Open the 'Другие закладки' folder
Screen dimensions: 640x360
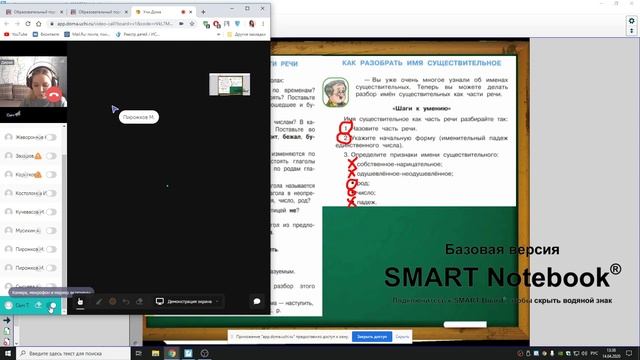[x=246, y=34]
